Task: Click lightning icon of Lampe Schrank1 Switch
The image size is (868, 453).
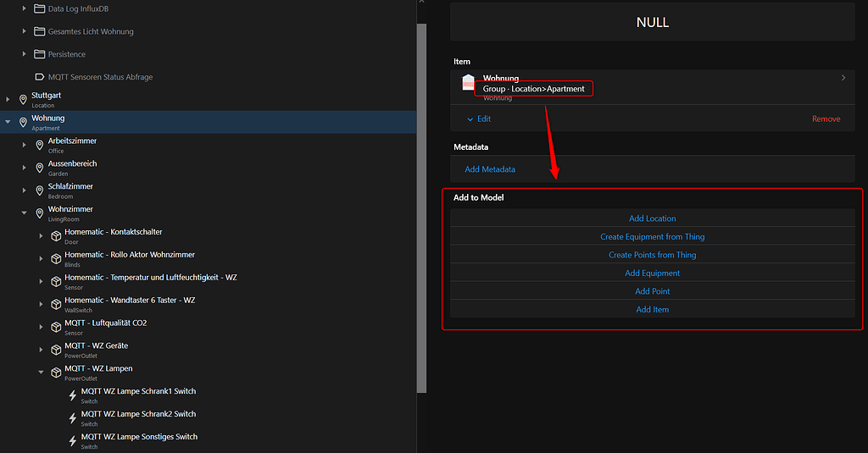Action: pos(72,395)
